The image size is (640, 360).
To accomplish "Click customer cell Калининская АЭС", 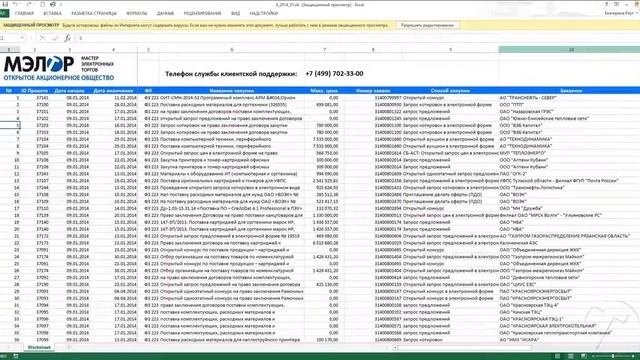I will point(519,243).
